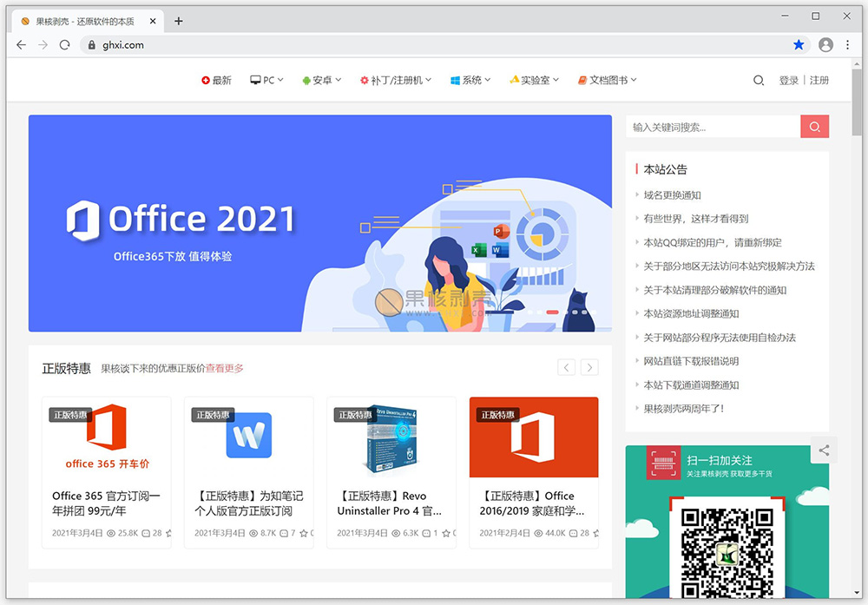Click the share icon on the QR code card
The height and width of the screenshot is (605, 868).
click(823, 450)
